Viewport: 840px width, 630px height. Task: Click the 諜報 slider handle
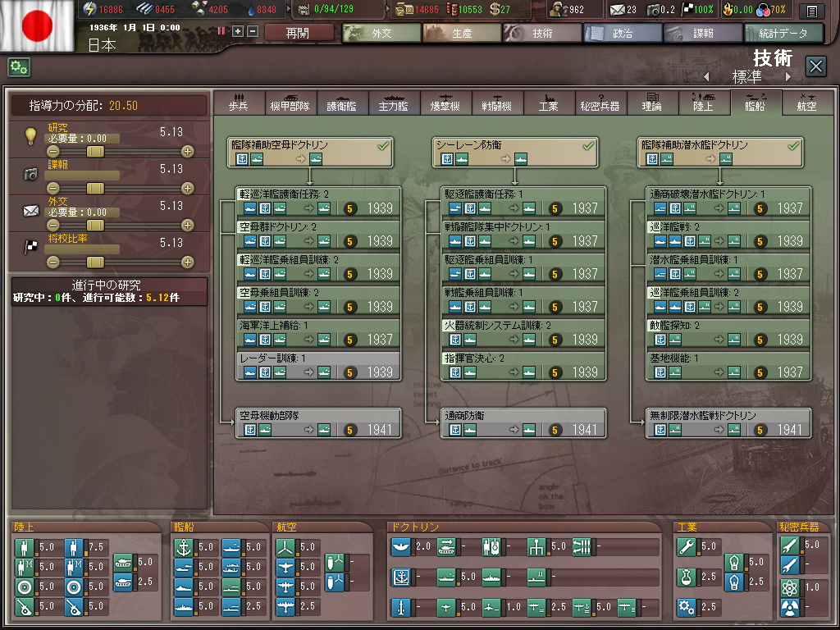point(95,189)
